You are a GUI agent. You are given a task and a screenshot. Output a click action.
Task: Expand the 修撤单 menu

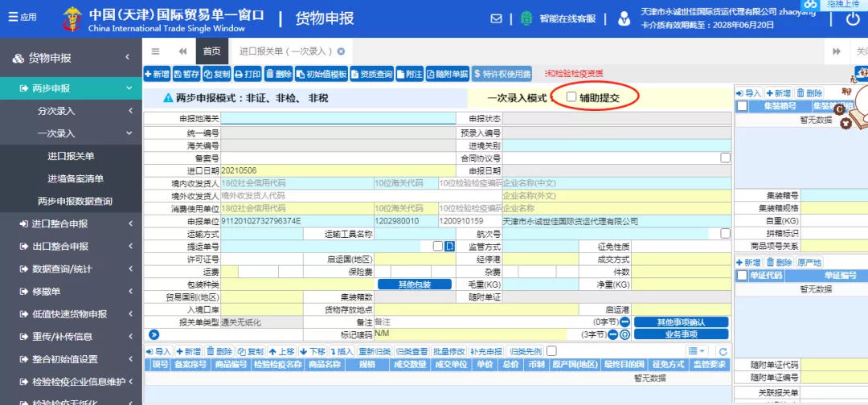point(130,292)
